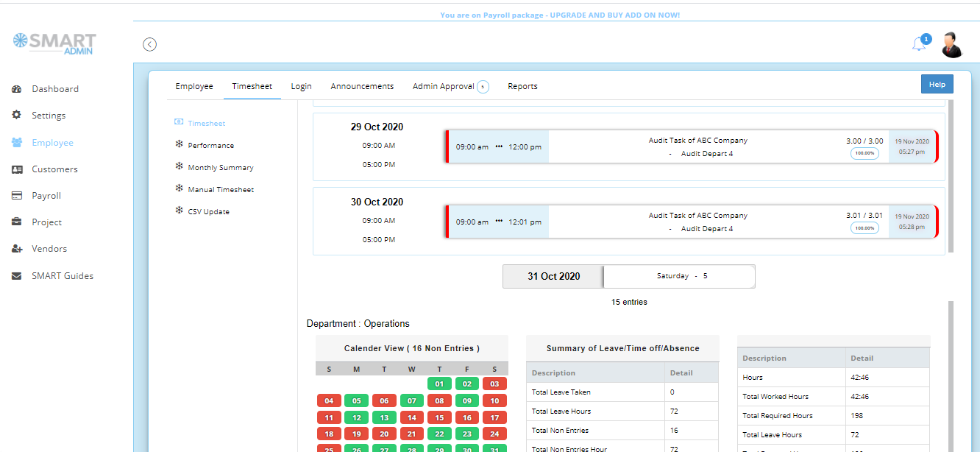Switch to the Reports tab
The height and width of the screenshot is (452, 980).
coord(522,86)
